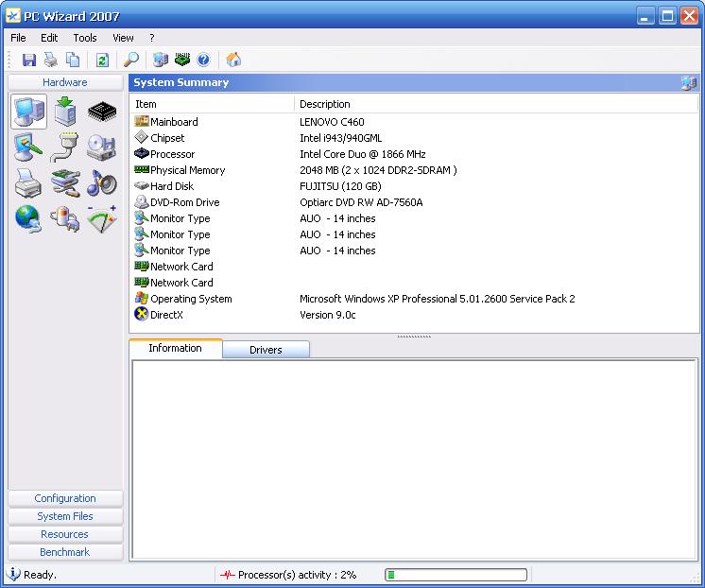
Task: Select the Voltage and temperature gauge icon
Action: pos(102,219)
